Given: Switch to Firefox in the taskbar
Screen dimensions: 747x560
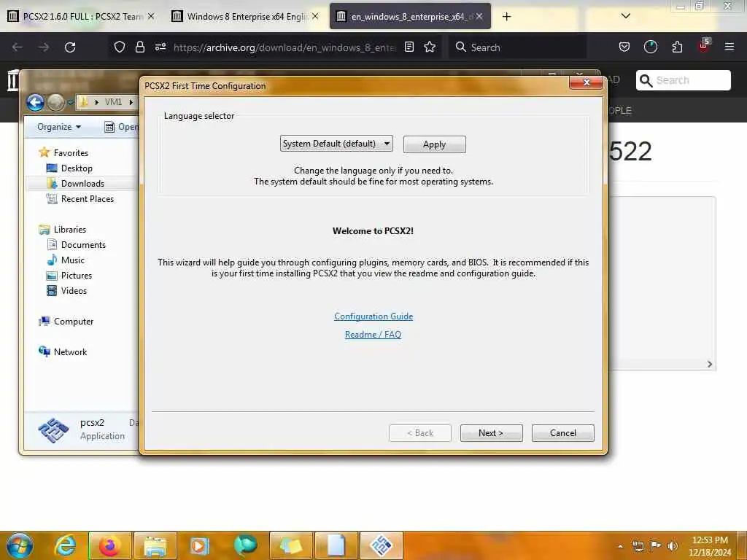Looking at the screenshot, I should pyautogui.click(x=111, y=545).
